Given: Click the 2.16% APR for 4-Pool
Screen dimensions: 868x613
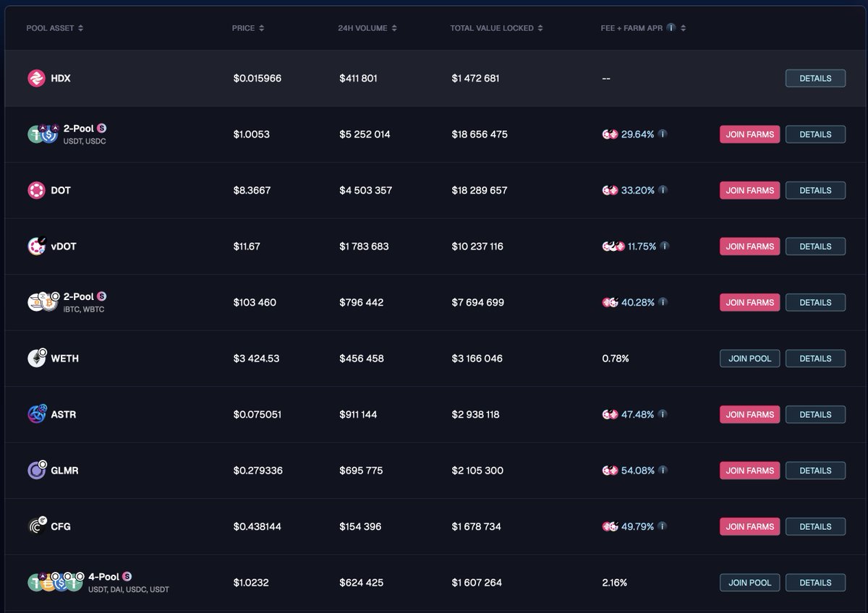Looking at the screenshot, I should coord(615,583).
